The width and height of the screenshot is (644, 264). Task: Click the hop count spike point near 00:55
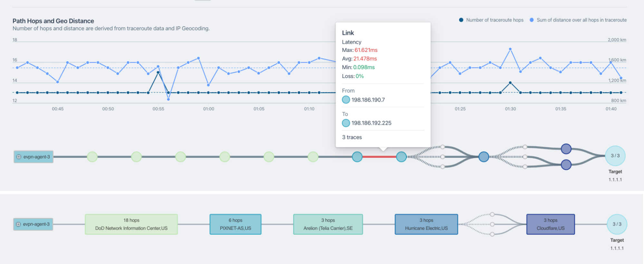pyautogui.click(x=158, y=72)
